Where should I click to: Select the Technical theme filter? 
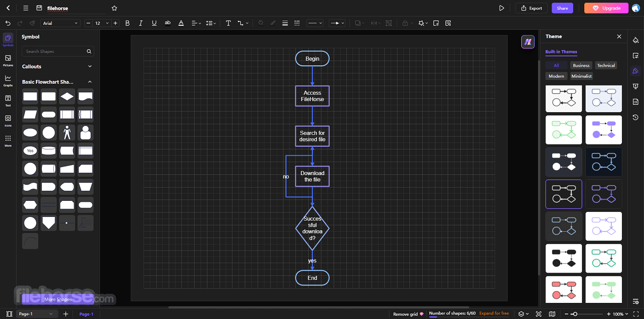[606, 65]
